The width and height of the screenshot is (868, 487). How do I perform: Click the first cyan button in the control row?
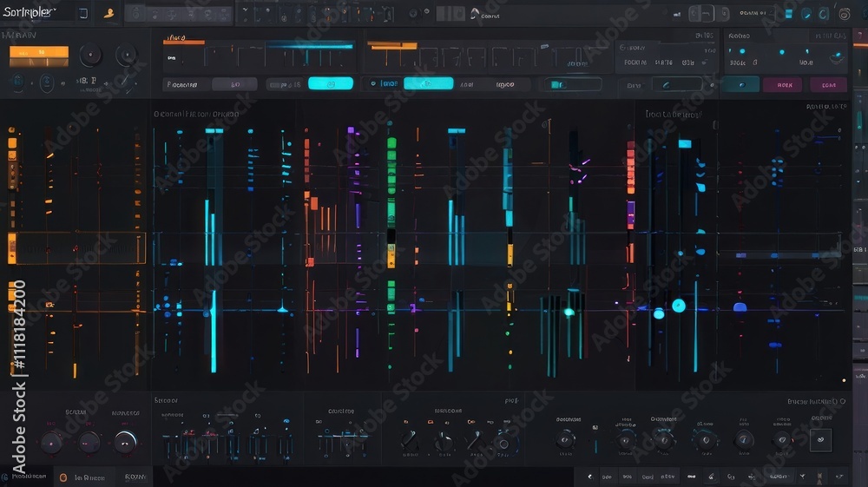tap(331, 83)
